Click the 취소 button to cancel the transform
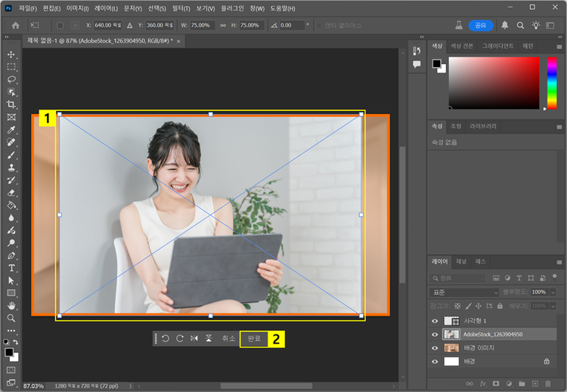This screenshot has width=567, height=392. tap(228, 339)
